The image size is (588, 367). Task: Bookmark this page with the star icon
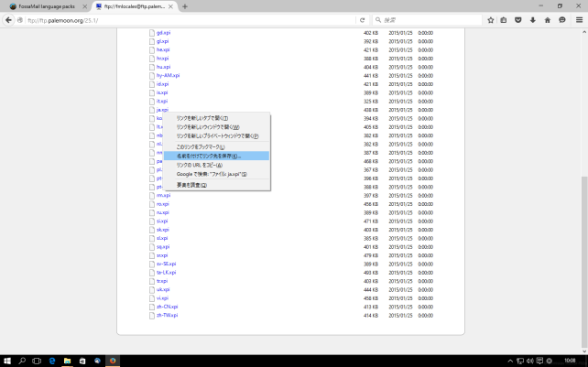pyautogui.click(x=491, y=20)
